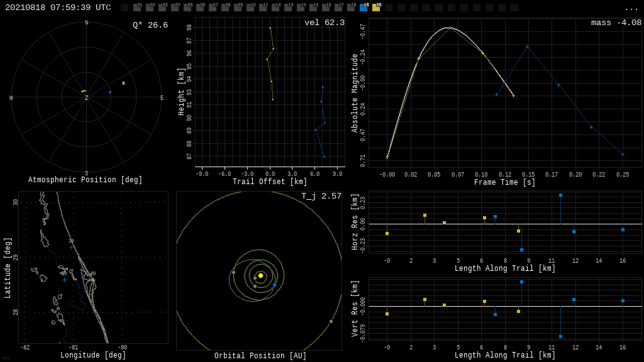The height and width of the screenshot is (362, 644).
Task: Select event marker 03 in top strip
Action: point(162,7)
